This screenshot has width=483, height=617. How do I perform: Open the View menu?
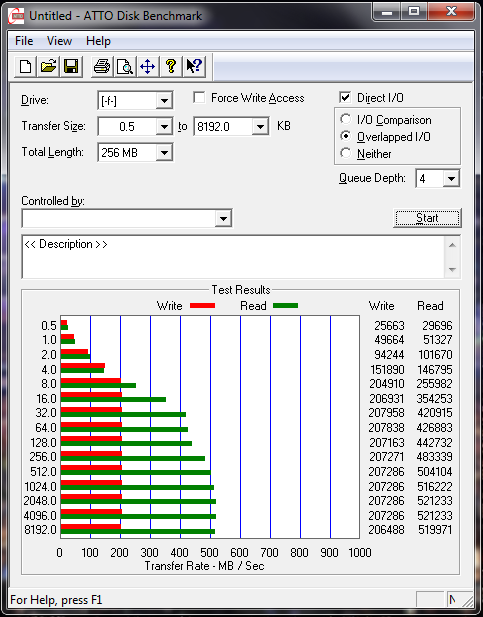(x=59, y=41)
